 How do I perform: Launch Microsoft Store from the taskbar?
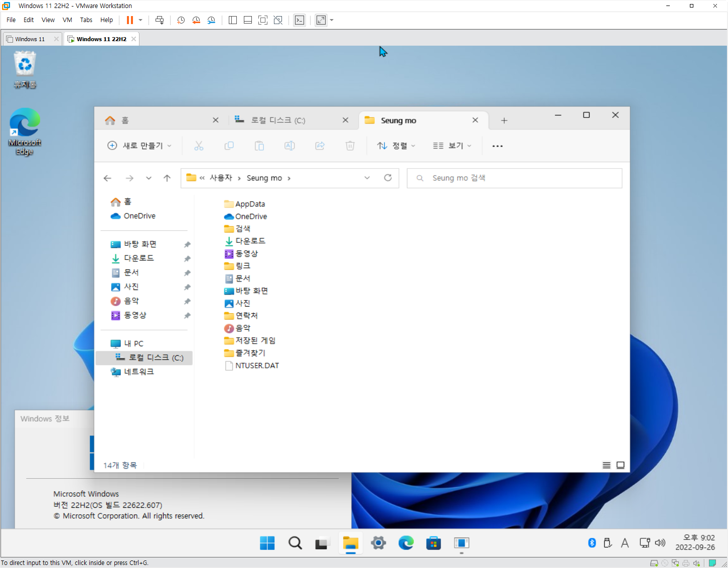click(433, 543)
